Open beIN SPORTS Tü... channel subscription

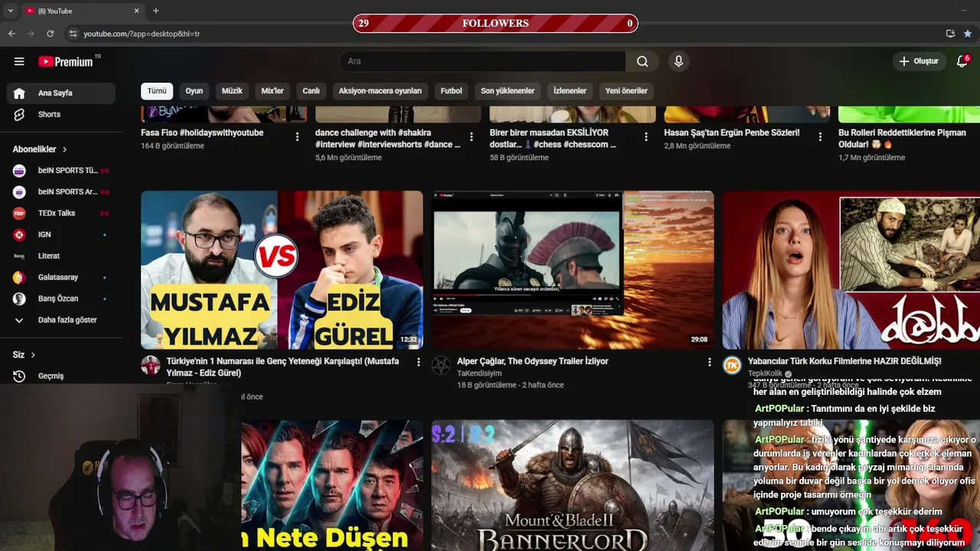click(61, 170)
